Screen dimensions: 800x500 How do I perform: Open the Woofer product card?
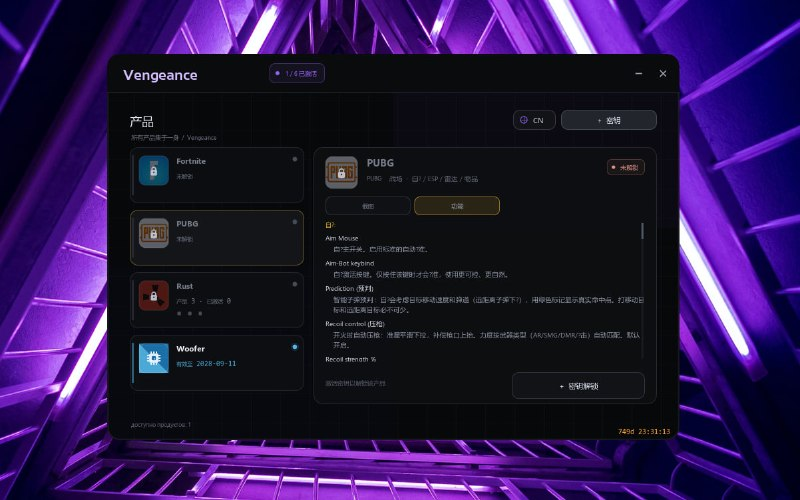(217, 363)
